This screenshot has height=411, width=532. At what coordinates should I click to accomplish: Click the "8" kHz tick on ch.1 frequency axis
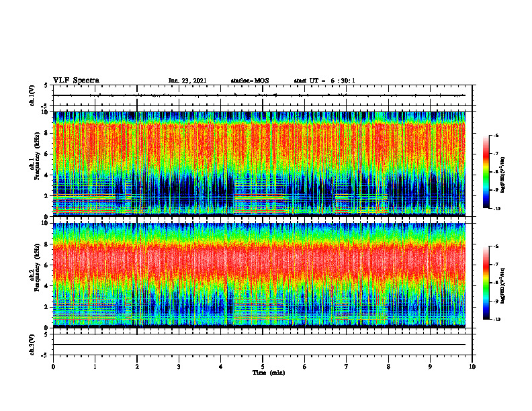point(47,133)
